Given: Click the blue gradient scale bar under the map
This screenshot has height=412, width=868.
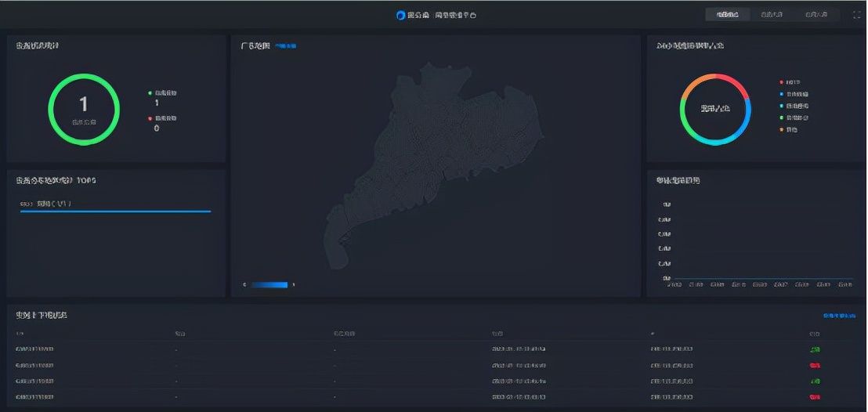Looking at the screenshot, I should pyautogui.click(x=269, y=284).
